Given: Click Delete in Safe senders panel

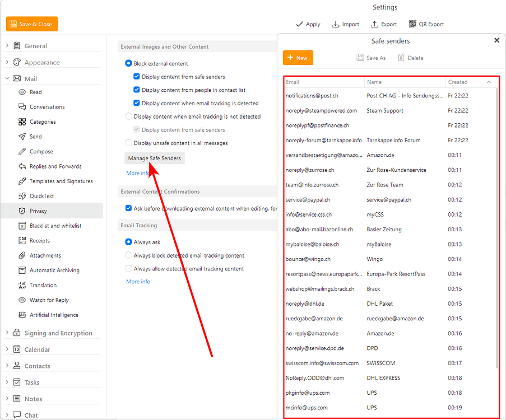Looking at the screenshot, I should (x=411, y=58).
